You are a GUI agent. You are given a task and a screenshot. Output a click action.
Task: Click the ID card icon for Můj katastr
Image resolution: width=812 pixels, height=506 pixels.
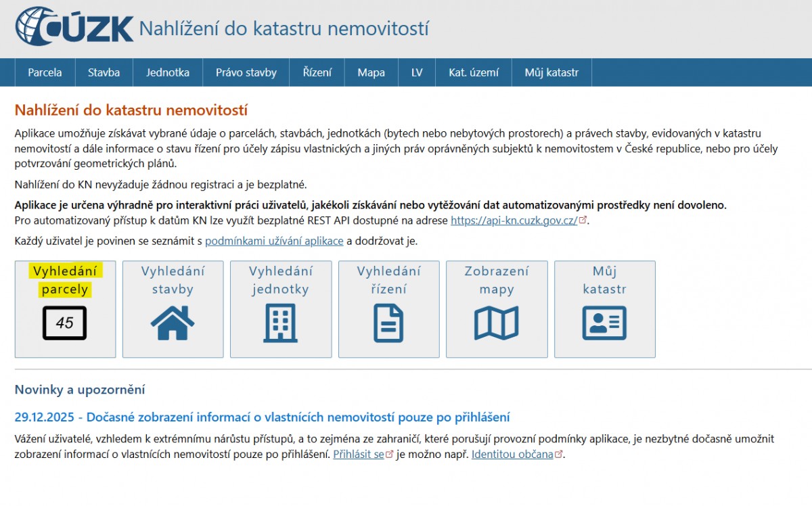click(x=604, y=323)
